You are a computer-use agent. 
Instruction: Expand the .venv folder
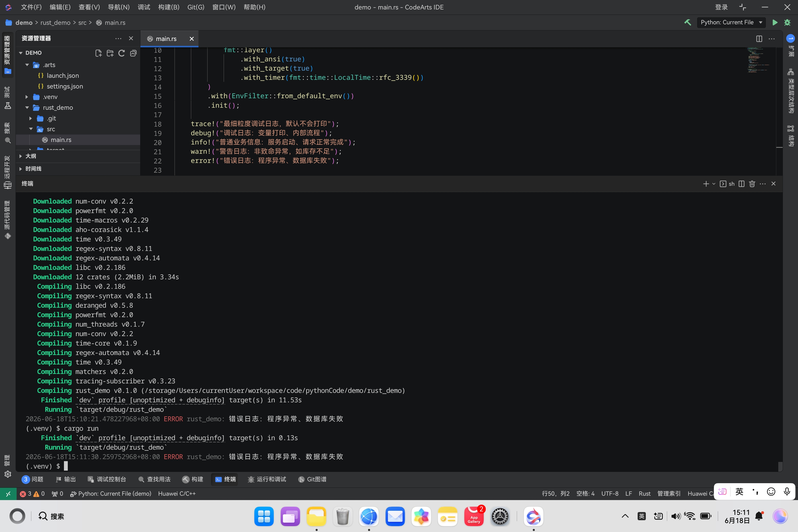pyautogui.click(x=27, y=97)
